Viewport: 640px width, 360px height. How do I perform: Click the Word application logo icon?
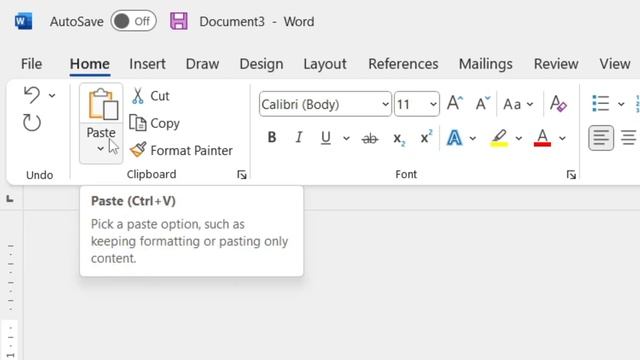click(24, 21)
